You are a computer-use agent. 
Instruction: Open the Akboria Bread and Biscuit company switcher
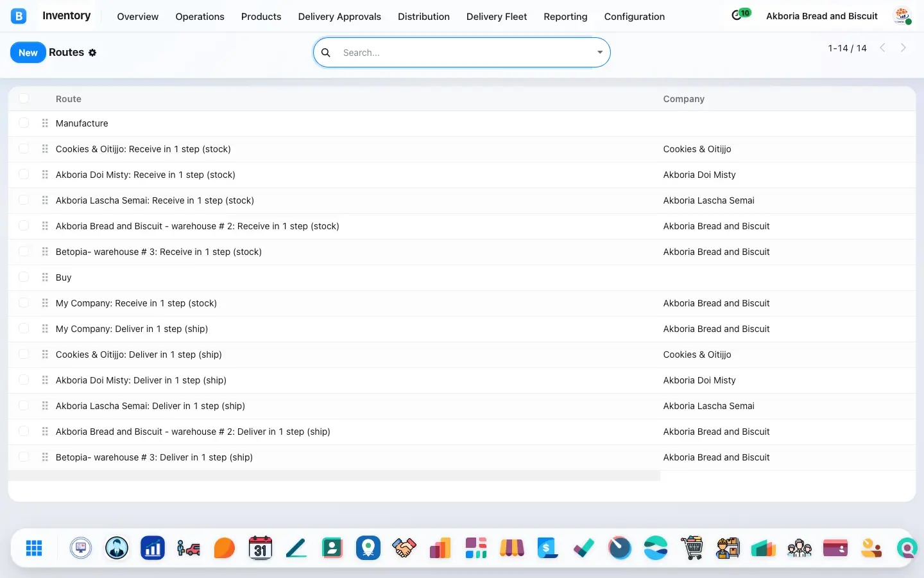pyautogui.click(x=822, y=16)
